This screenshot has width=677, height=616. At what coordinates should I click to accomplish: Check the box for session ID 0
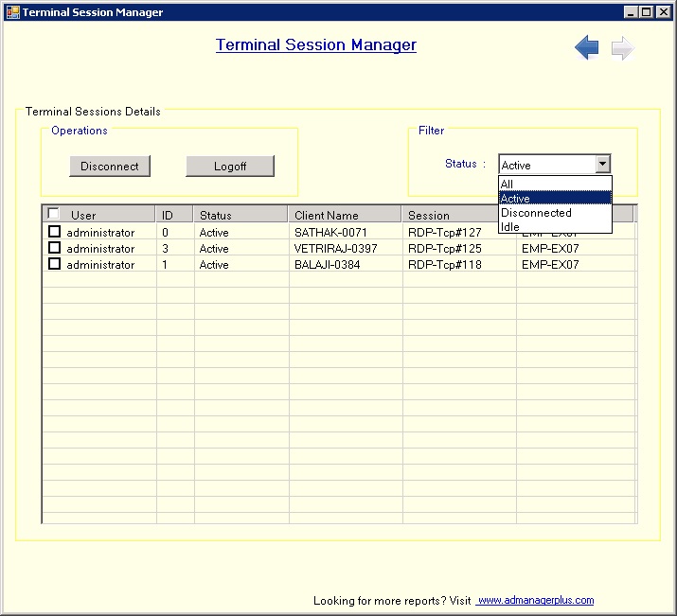(54, 232)
